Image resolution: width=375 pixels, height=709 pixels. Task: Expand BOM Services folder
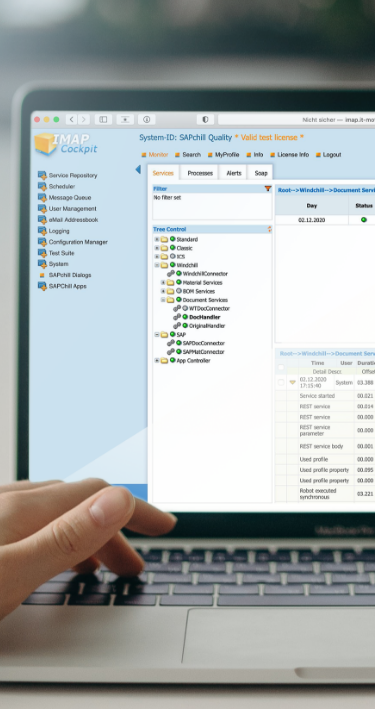[163, 291]
